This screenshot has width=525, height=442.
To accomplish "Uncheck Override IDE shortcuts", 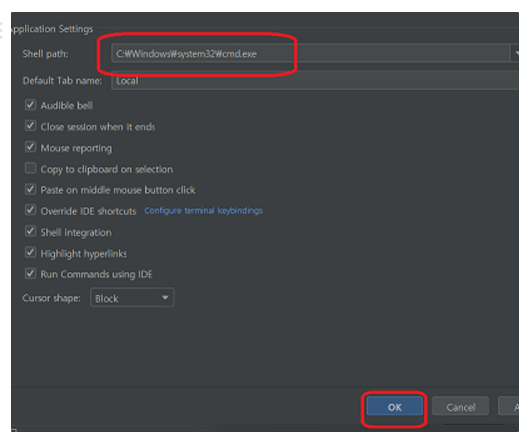I will [30, 210].
